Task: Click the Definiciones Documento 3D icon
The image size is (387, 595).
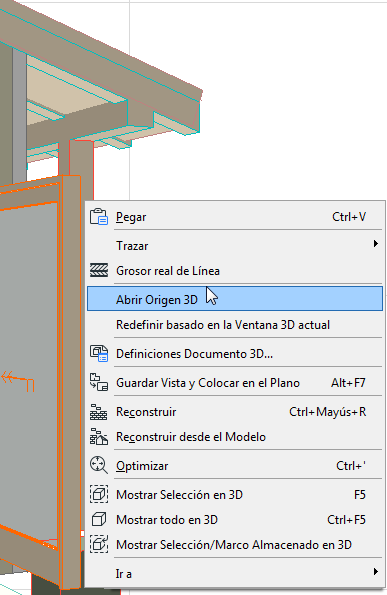Action: (x=99, y=354)
